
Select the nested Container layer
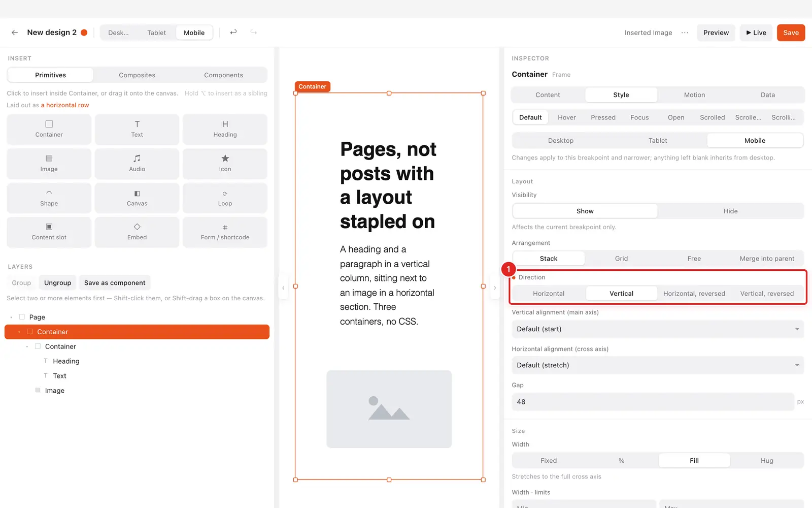[137, 346]
